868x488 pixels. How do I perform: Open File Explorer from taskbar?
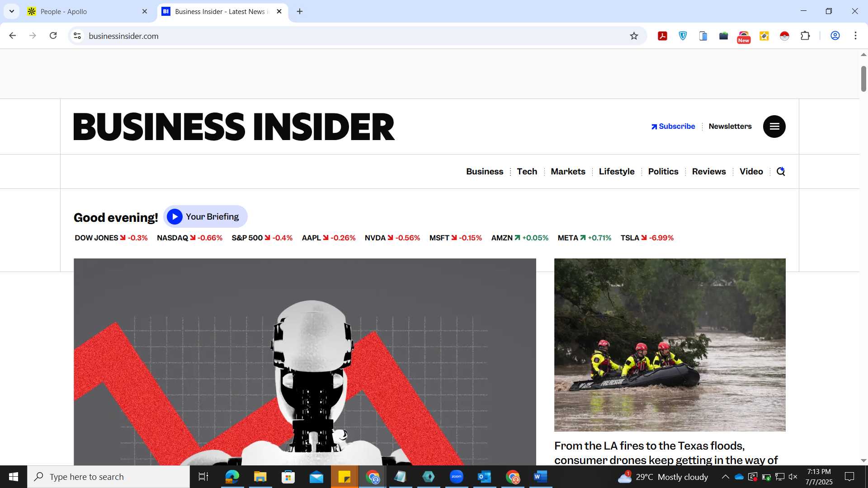[x=260, y=477]
